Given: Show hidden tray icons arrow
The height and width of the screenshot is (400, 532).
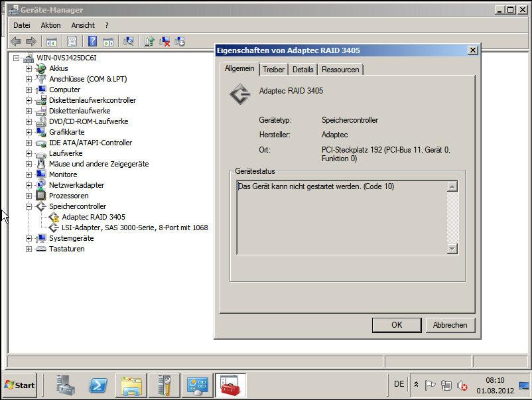Looking at the screenshot, I should (x=416, y=385).
